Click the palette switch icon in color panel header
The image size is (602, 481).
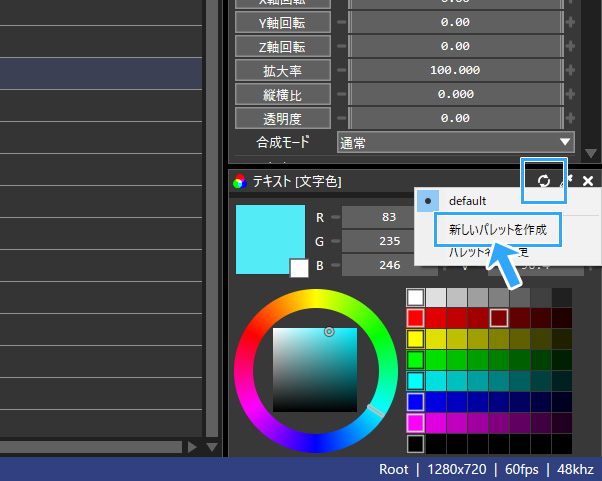[544, 181]
